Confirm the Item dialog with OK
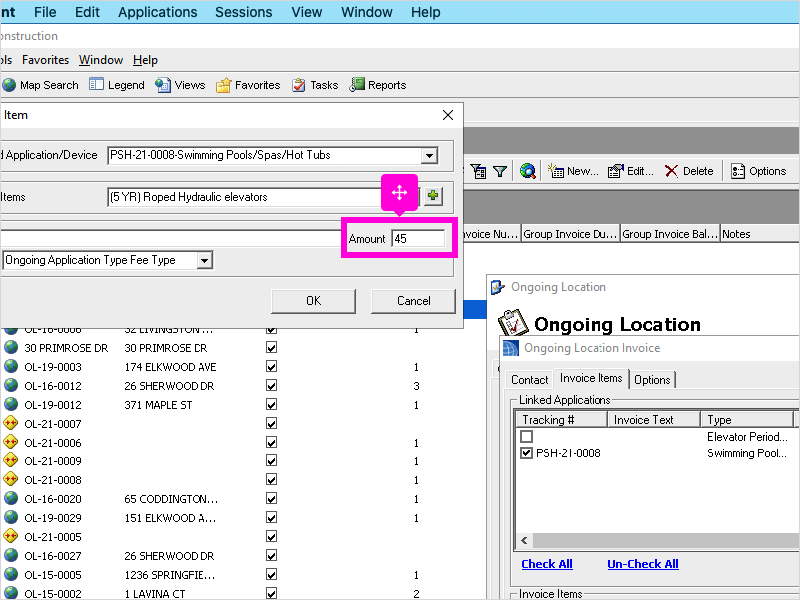The height and width of the screenshot is (600, 800). pos(313,301)
